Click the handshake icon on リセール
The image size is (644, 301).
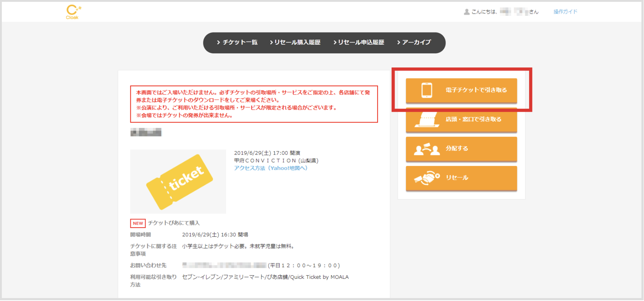click(427, 178)
